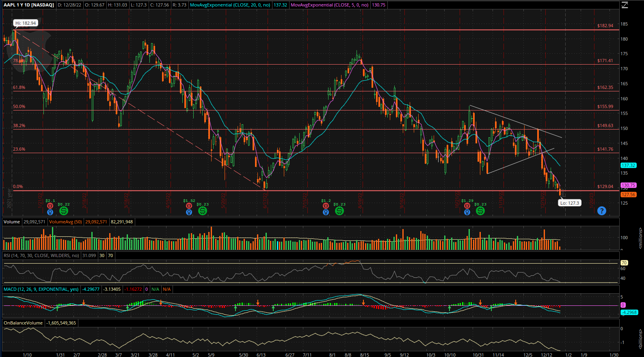Screen dimensions: 644x357
Task: Click the $182.94 price level label
Action: [x=605, y=26]
